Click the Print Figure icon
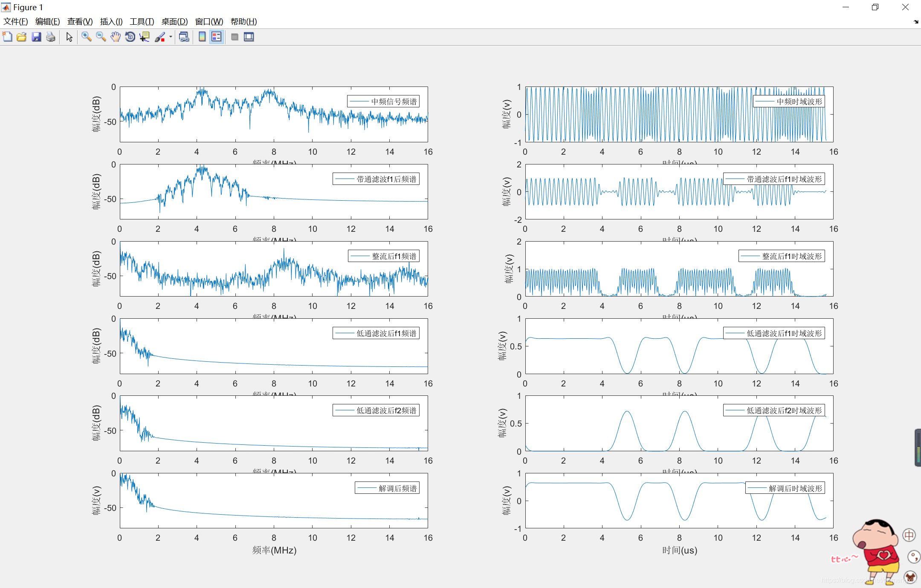This screenshot has height=588, width=921. tap(51, 37)
